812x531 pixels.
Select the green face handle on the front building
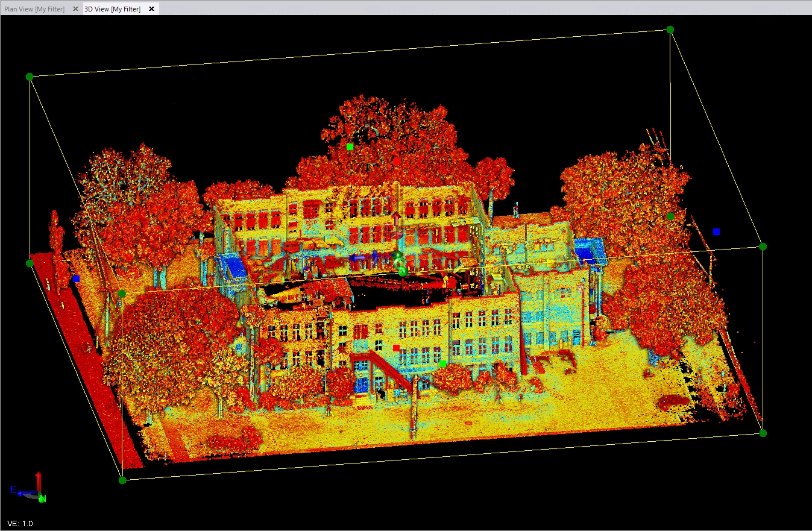point(443,363)
